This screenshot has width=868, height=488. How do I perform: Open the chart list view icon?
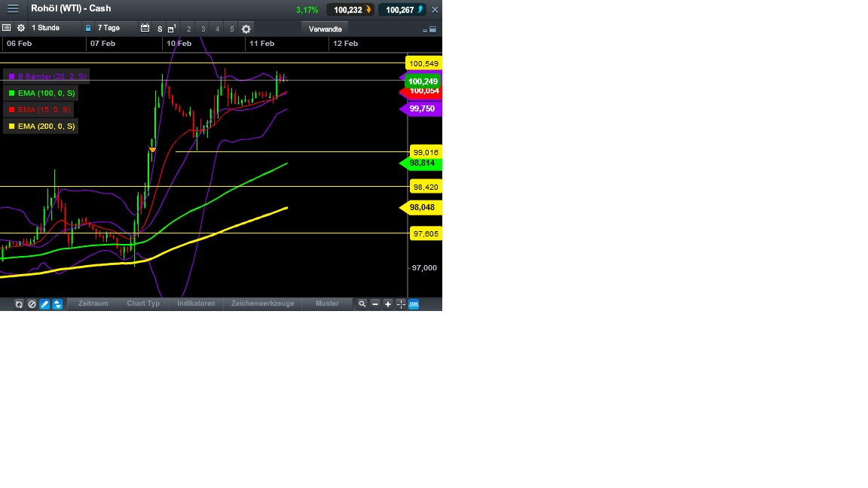pyautogui.click(x=7, y=28)
